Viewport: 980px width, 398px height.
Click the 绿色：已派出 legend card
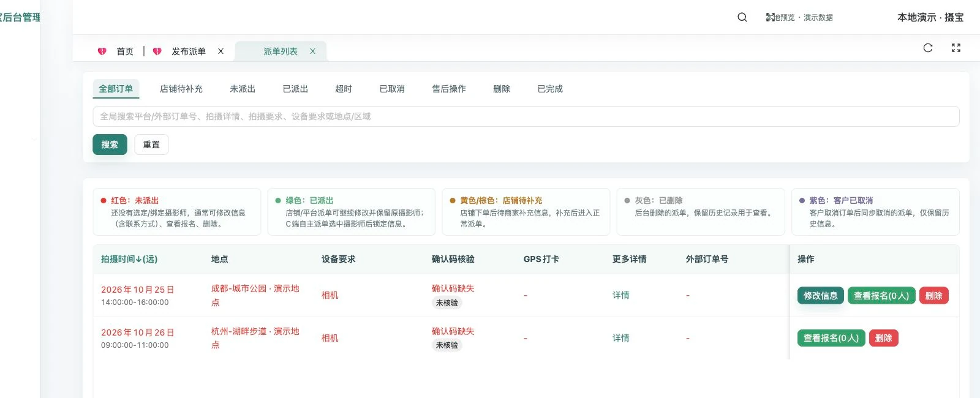[352, 212]
